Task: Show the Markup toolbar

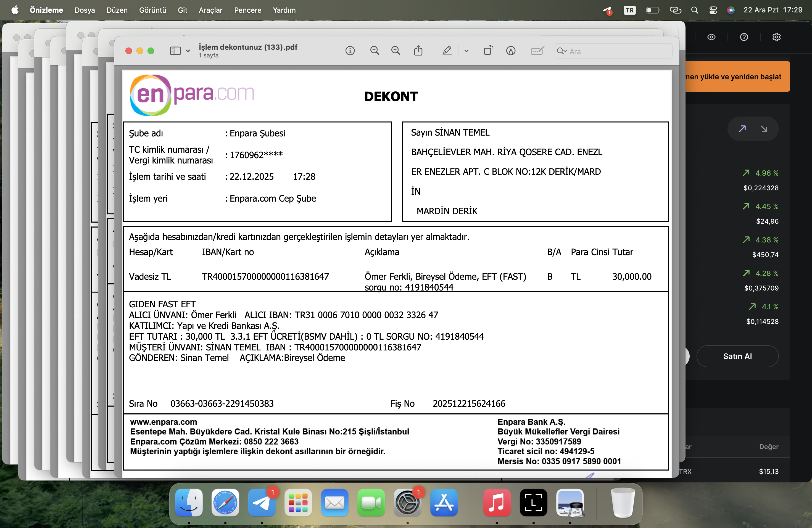Action: point(511,51)
